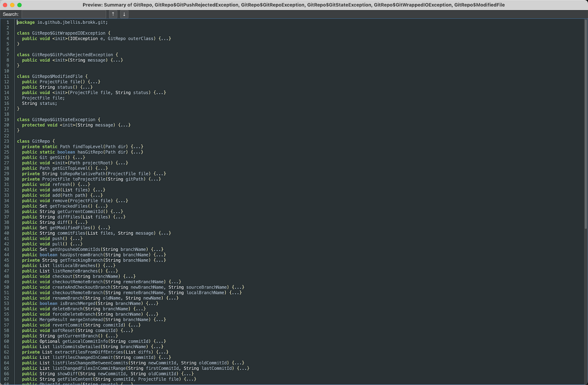The height and width of the screenshot is (385, 588).
Task: Click the forceDeleteBranch method line
Action: pos(90,314)
